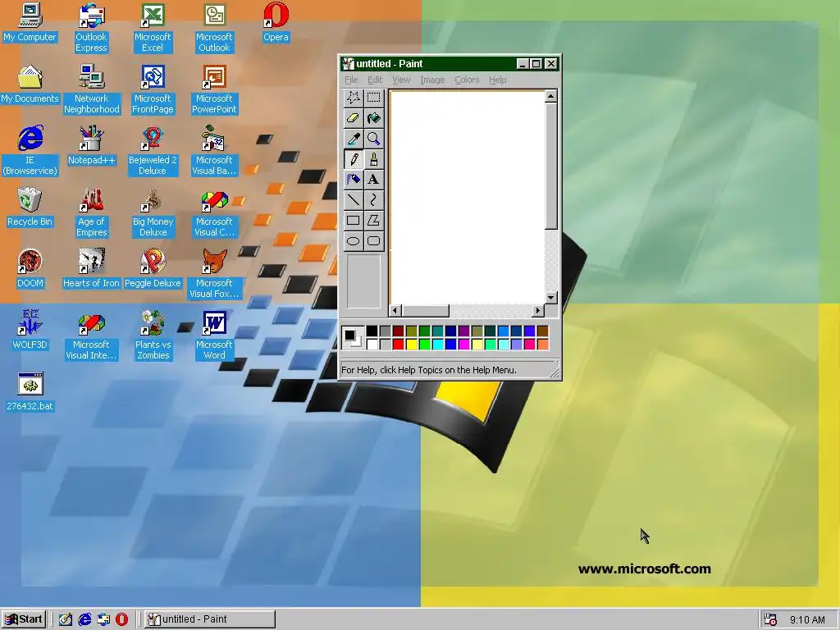
Task: Select the rectangular Select tool
Action: (x=373, y=98)
